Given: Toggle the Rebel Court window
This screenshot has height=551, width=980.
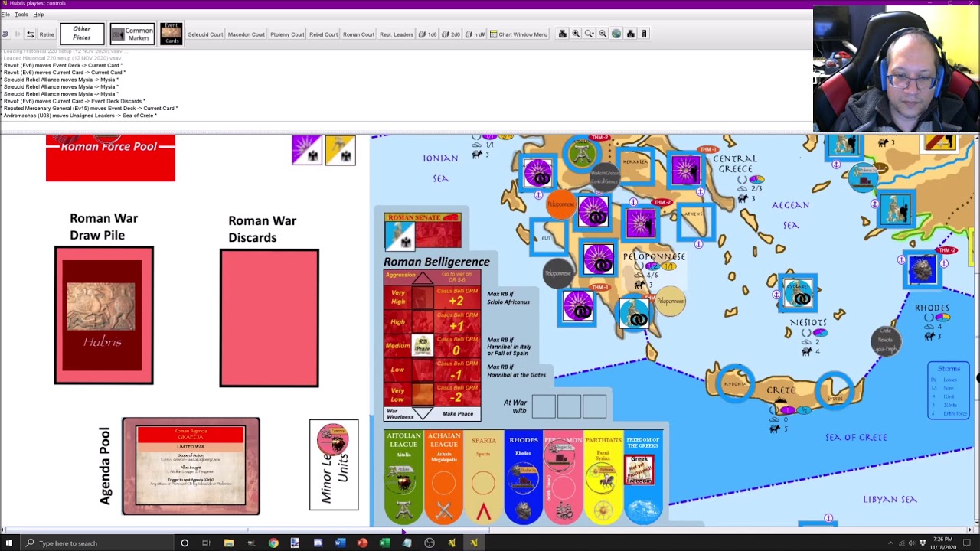Looking at the screenshot, I should click(x=323, y=34).
